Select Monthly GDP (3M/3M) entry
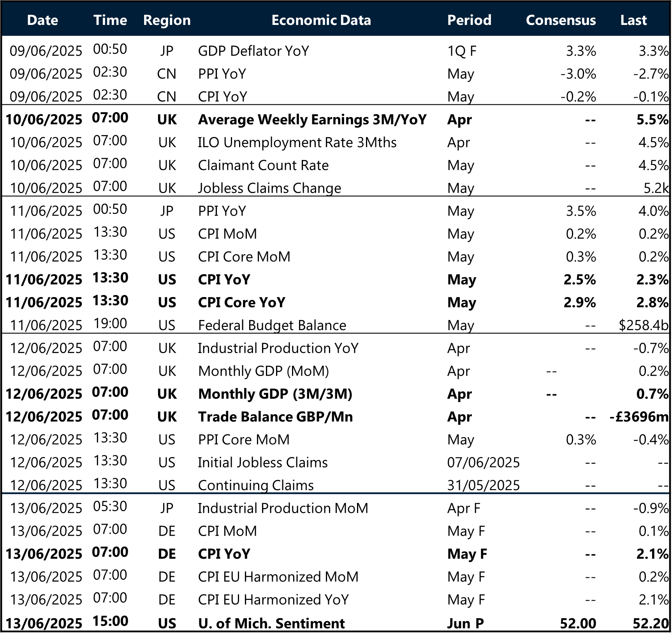Screen dimensions: 672x640 click(275, 394)
